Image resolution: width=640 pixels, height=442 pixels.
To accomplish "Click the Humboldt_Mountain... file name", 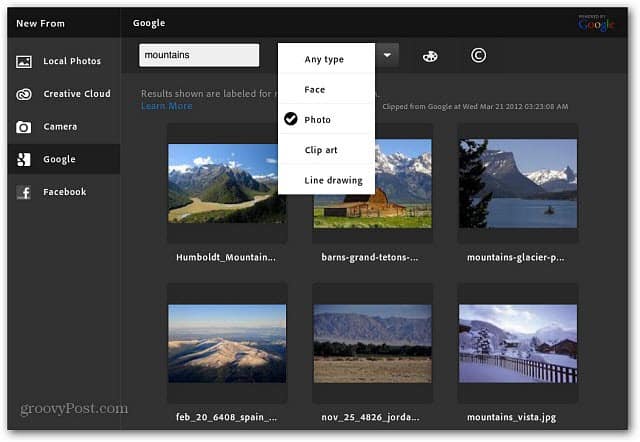I will click(226, 257).
